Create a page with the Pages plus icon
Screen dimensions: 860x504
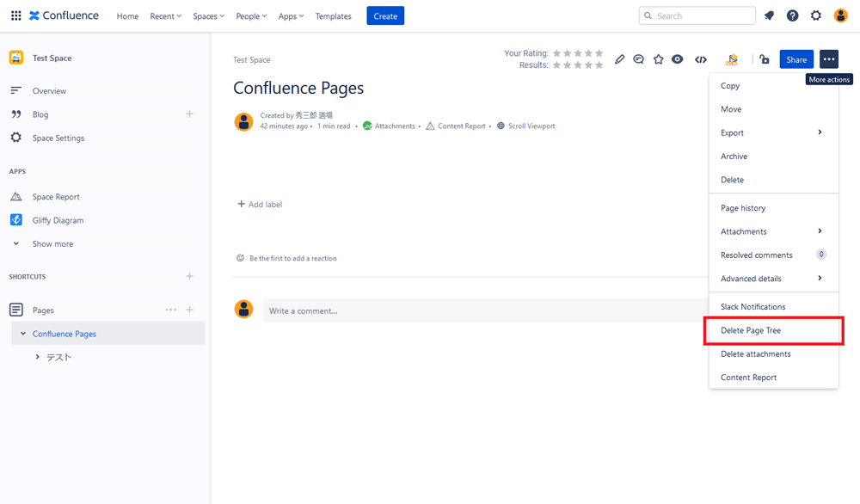(190, 310)
